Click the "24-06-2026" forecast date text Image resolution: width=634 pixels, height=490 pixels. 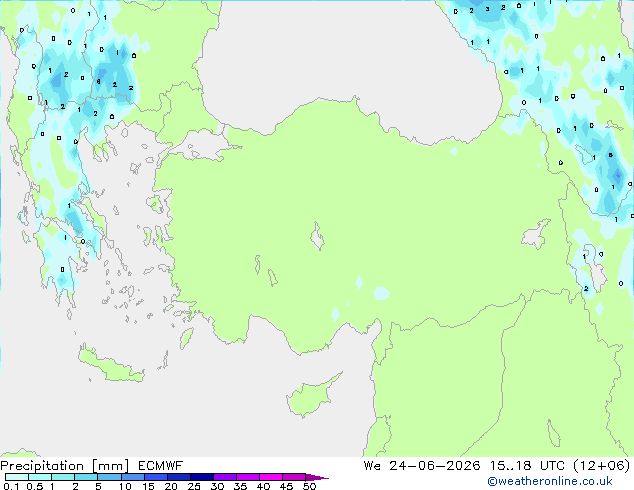pos(435,466)
